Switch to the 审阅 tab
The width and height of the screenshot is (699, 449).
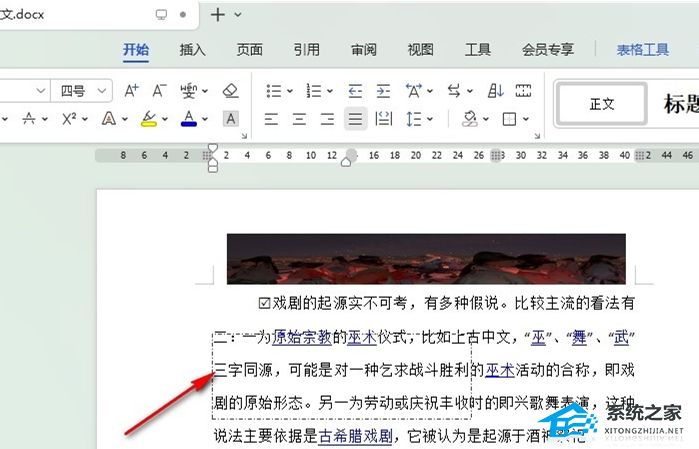tap(364, 49)
